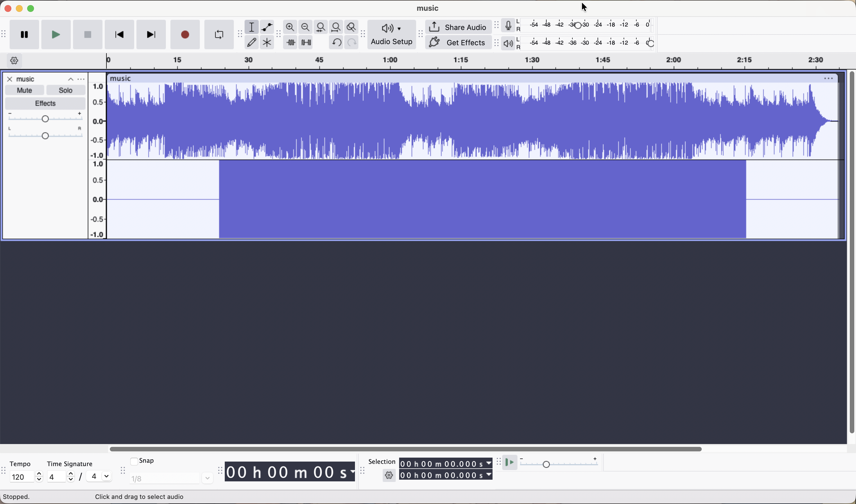Click the Record button
856x504 pixels.
click(x=185, y=34)
